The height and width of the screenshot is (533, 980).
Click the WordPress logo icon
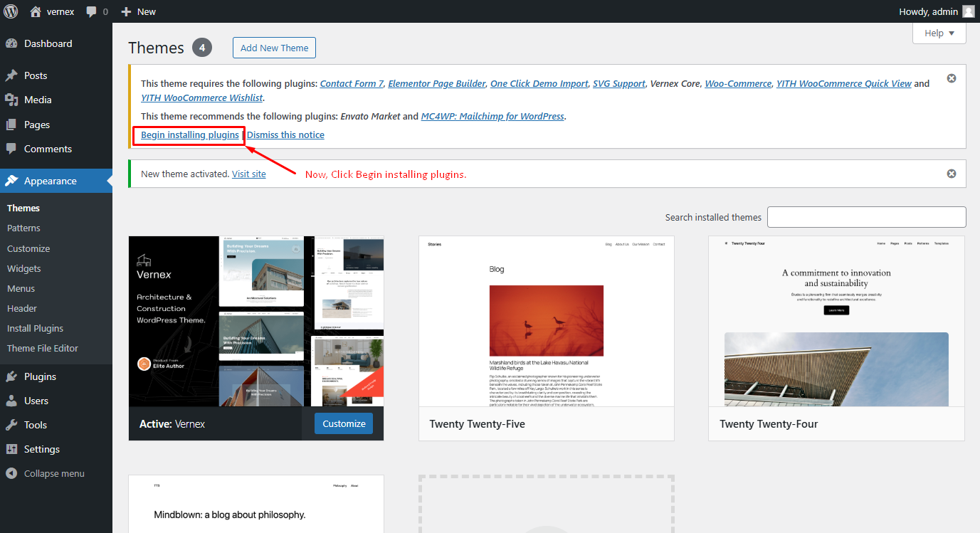coord(11,11)
